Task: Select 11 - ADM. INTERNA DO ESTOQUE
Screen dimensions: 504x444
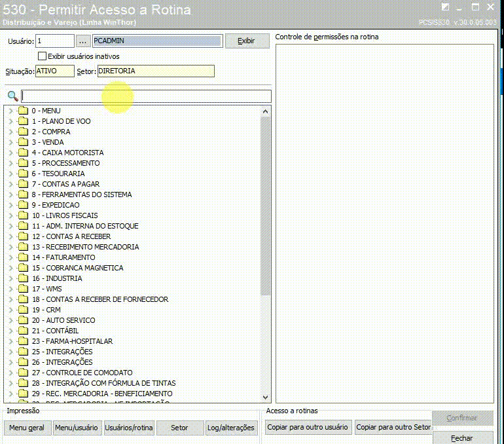Action: pyautogui.click(x=85, y=226)
